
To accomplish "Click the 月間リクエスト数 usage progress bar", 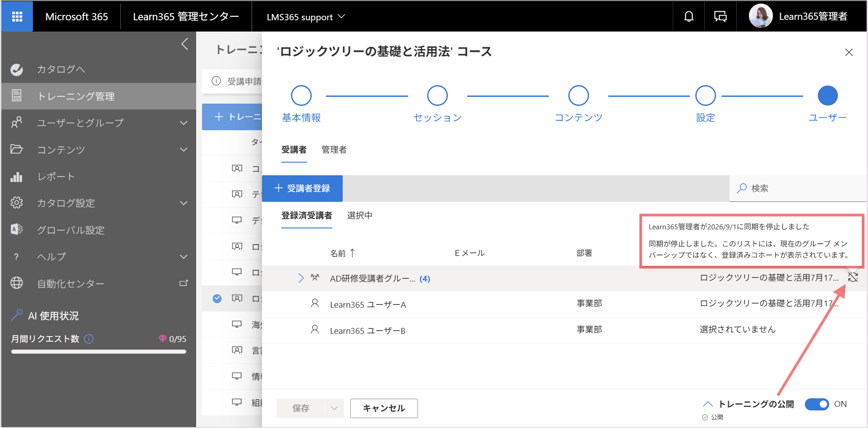I will [x=99, y=352].
